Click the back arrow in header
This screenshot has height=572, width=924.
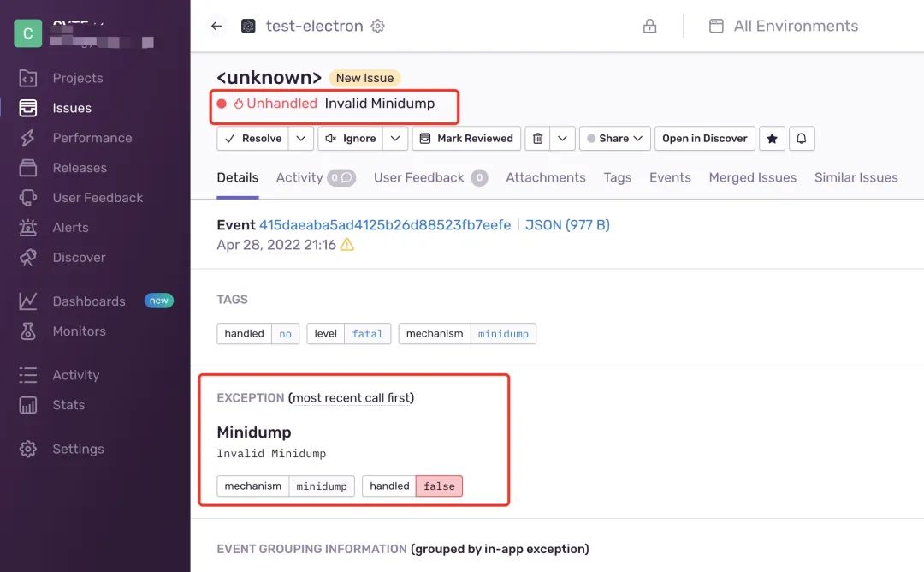(x=216, y=26)
